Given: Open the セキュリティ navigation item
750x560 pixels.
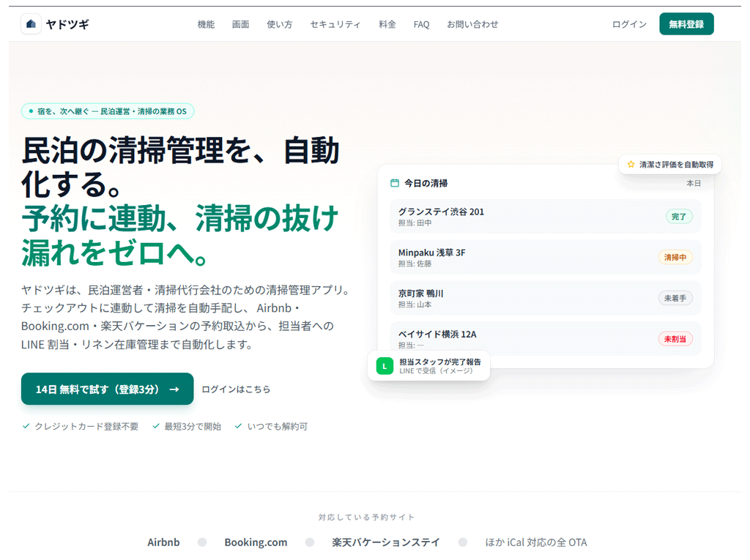Looking at the screenshot, I should (x=335, y=24).
